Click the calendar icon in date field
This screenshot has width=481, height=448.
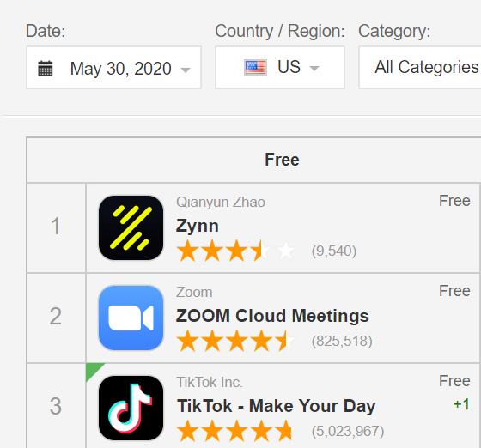click(45, 68)
